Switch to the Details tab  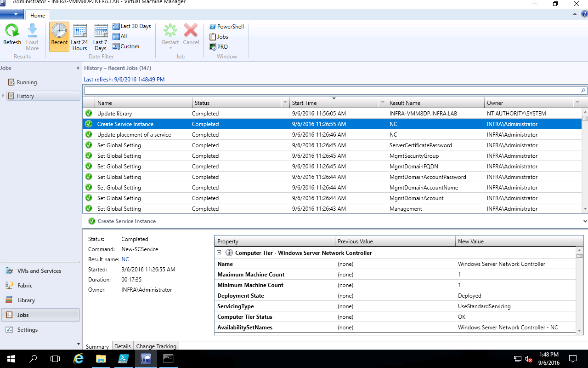pyautogui.click(x=123, y=346)
